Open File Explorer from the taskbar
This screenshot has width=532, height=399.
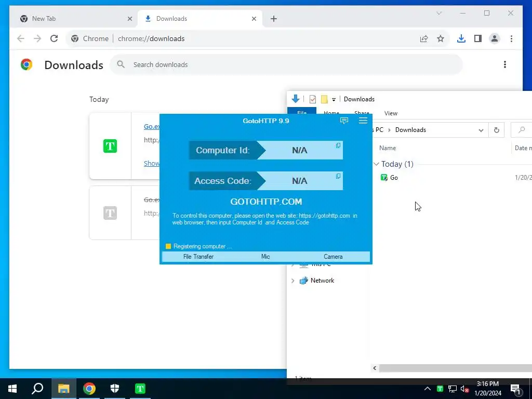click(x=63, y=389)
